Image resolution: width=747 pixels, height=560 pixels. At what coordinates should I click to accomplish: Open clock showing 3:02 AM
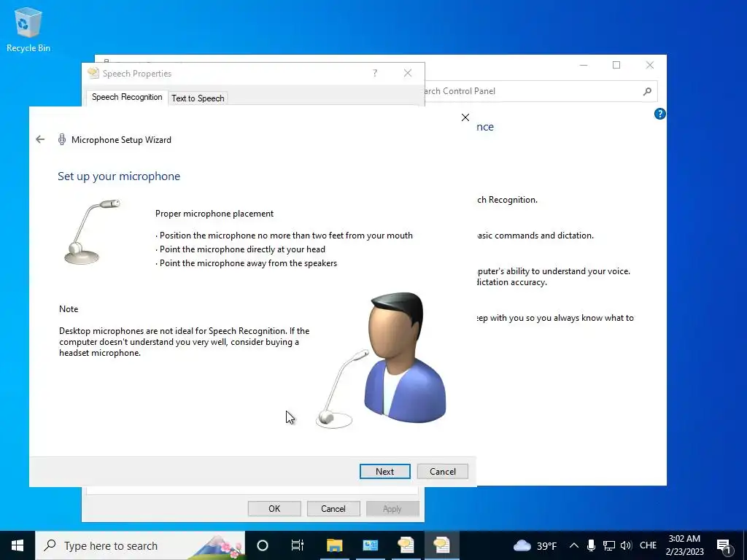[x=684, y=545]
